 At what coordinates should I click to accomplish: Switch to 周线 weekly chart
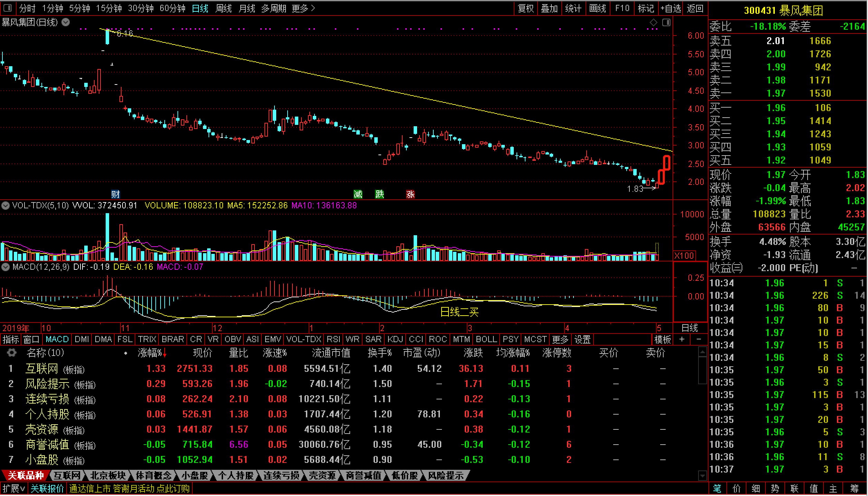[223, 8]
